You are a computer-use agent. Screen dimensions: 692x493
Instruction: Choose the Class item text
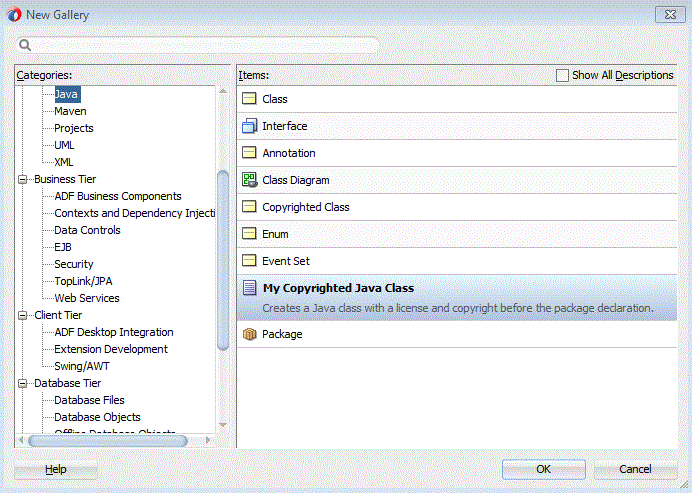click(x=275, y=99)
